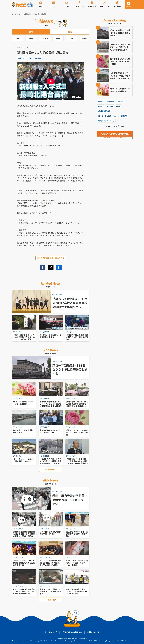Viewport: 144px width, 644px height.
Task: Open the プレゼント nav item
Action: tap(92, 4)
